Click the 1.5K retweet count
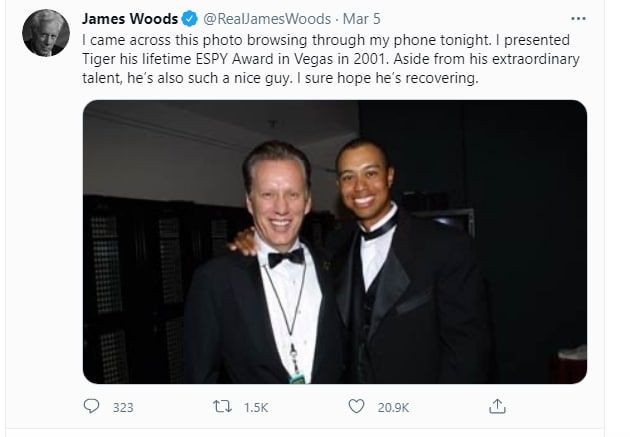The width and height of the screenshot is (630, 437). click(x=258, y=408)
